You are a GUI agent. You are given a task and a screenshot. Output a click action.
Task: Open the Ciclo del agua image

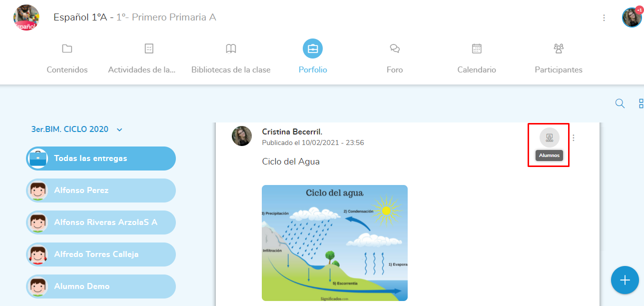335,243
